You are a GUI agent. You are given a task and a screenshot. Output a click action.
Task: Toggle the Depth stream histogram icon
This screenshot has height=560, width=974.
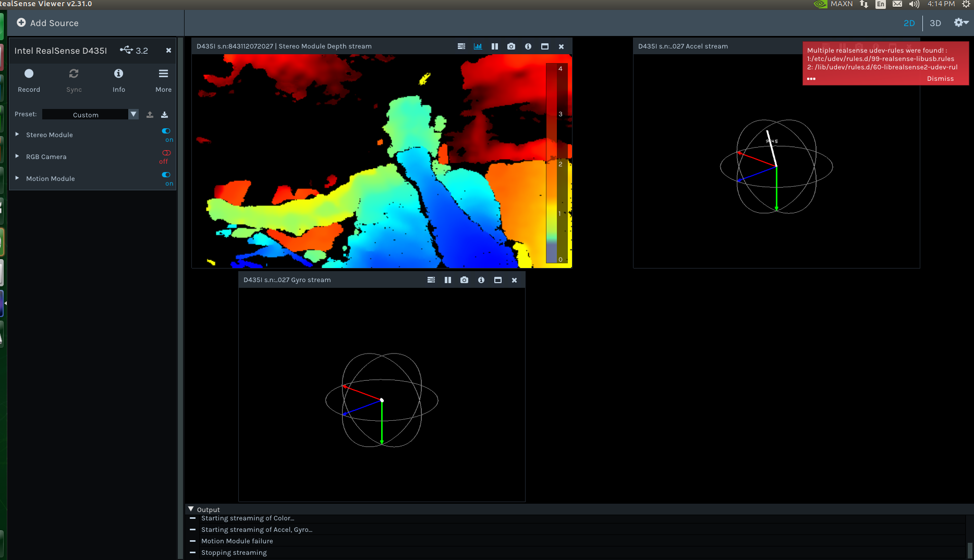click(478, 46)
